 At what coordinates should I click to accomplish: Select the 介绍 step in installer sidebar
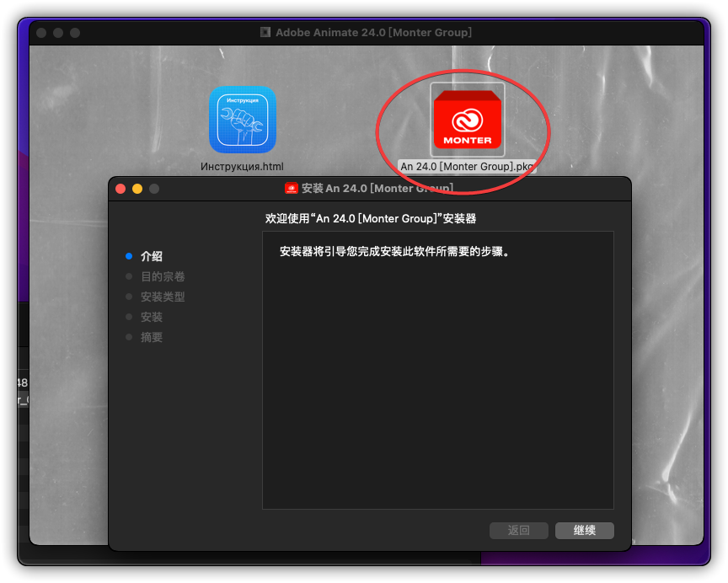tap(152, 256)
